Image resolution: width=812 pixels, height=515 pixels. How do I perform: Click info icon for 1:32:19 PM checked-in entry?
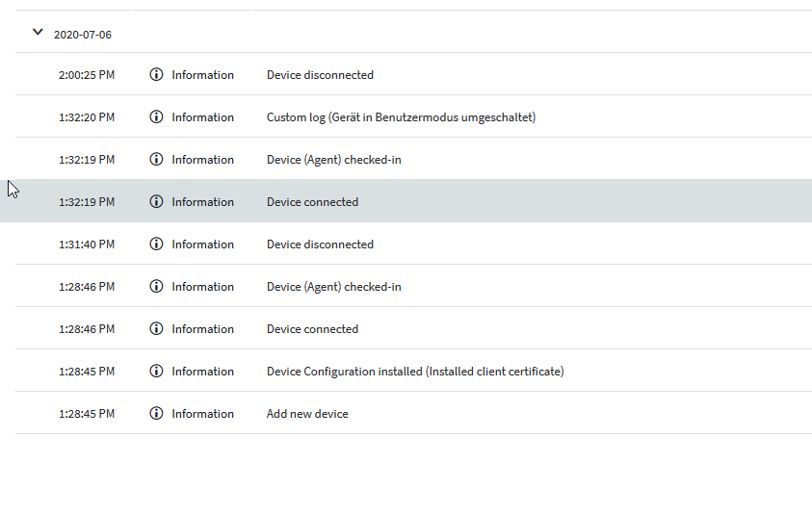(x=157, y=160)
